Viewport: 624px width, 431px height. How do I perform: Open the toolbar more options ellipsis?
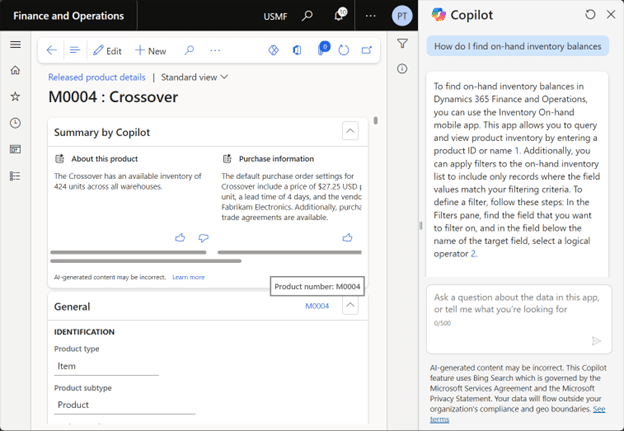click(x=215, y=51)
